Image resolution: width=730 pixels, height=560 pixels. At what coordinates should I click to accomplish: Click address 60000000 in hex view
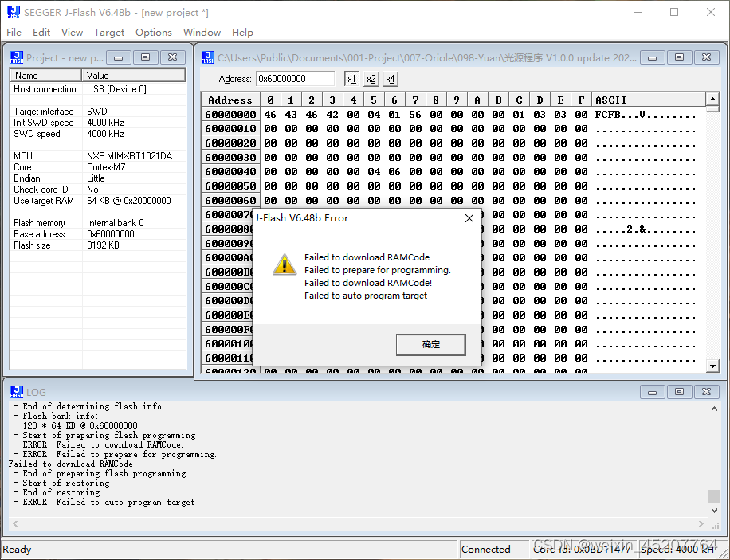230,115
